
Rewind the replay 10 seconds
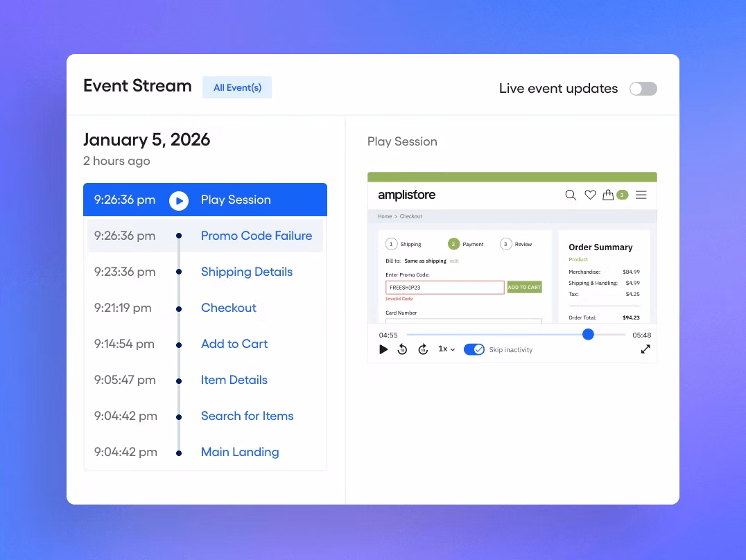coord(402,349)
